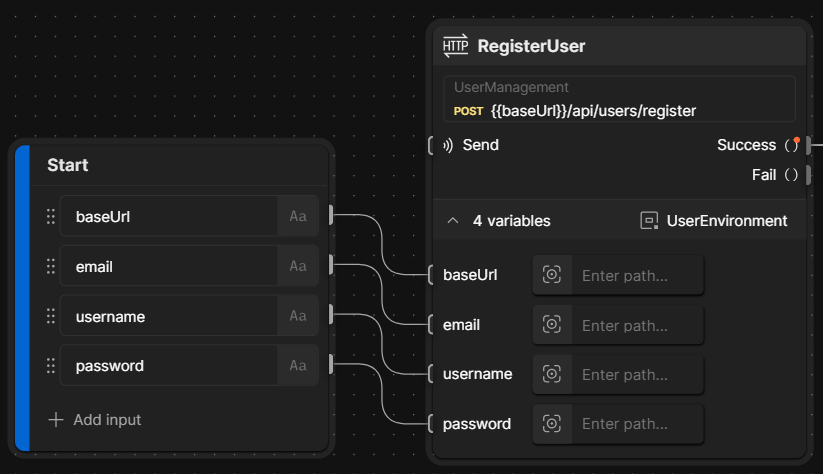This screenshot has width=823, height=474.
Task: Click drag handle beside email input
Action: pyautogui.click(x=51, y=266)
